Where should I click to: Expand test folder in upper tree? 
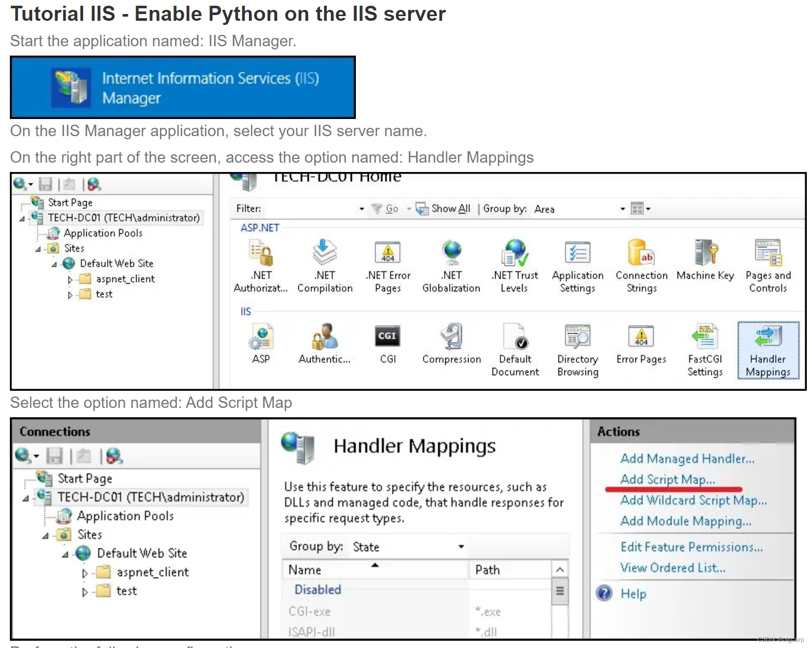tap(70, 295)
